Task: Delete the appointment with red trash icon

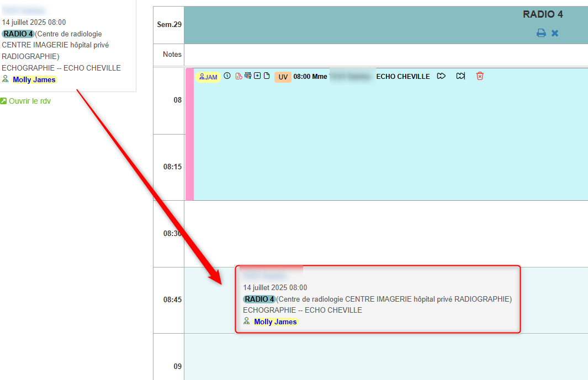Action: click(480, 76)
